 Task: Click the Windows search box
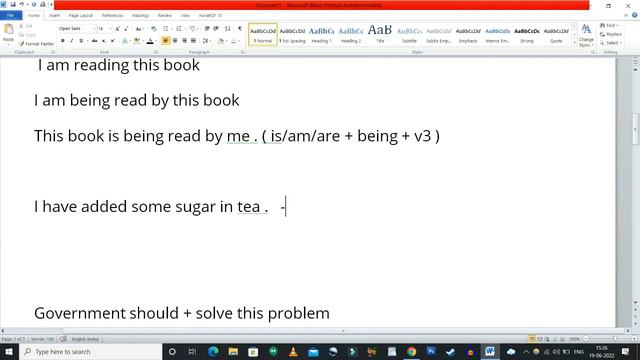(91, 351)
